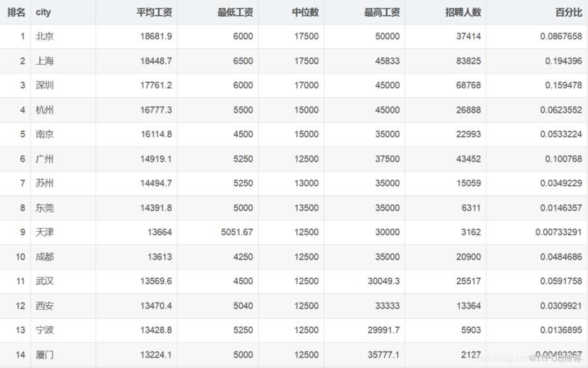The height and width of the screenshot is (368, 588).
Task: Click minimum salary value 5040
Action: click(243, 306)
